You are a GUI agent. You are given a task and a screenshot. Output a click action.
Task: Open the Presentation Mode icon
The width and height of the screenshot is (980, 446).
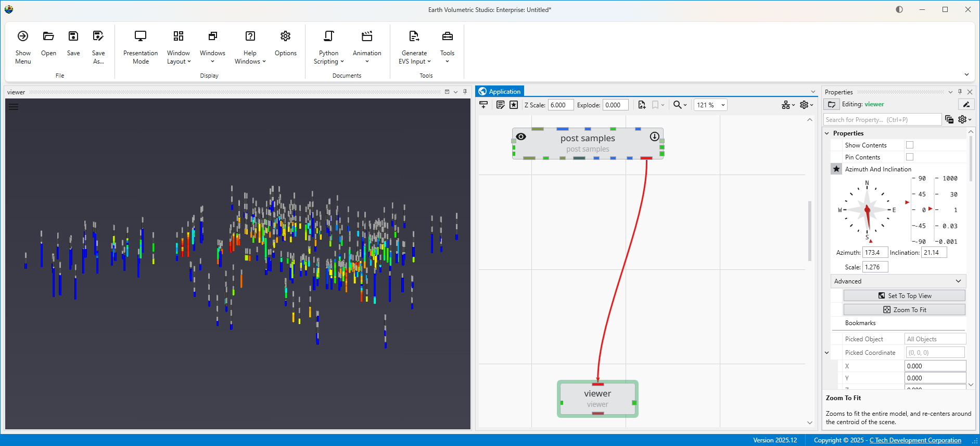[141, 36]
